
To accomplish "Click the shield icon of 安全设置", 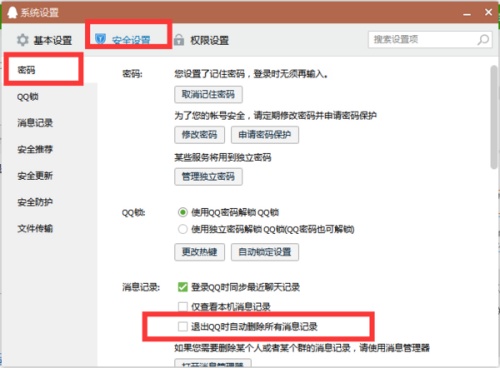I will coord(100,39).
